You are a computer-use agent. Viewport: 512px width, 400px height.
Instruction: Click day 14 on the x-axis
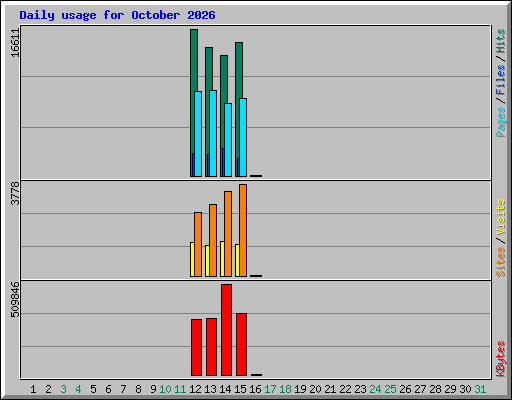(225, 389)
